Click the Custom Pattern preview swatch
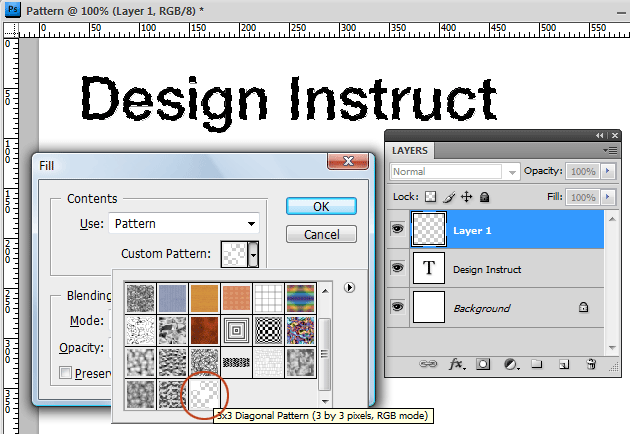 [234, 254]
